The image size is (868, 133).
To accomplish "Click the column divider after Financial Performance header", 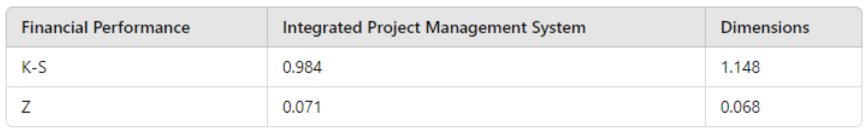I will [267, 28].
